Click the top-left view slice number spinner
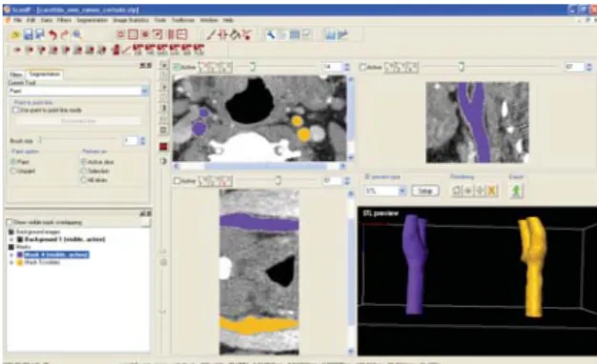 coord(347,67)
